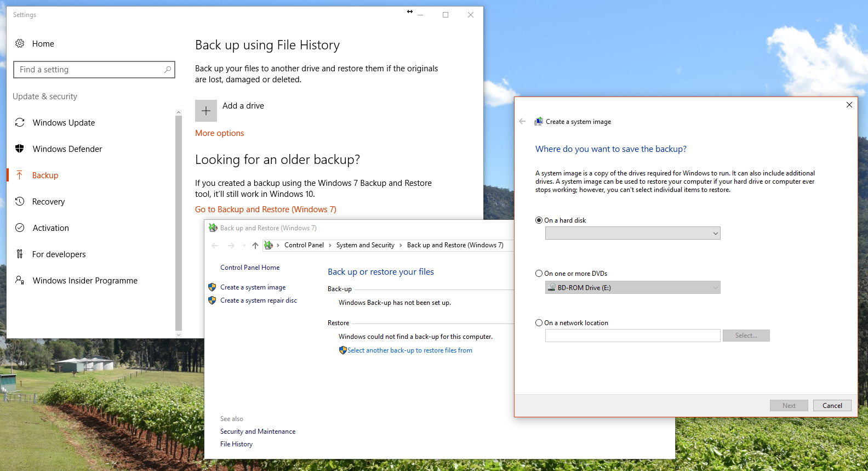Click the Next button in the wizard
868x471 pixels.
789,405
